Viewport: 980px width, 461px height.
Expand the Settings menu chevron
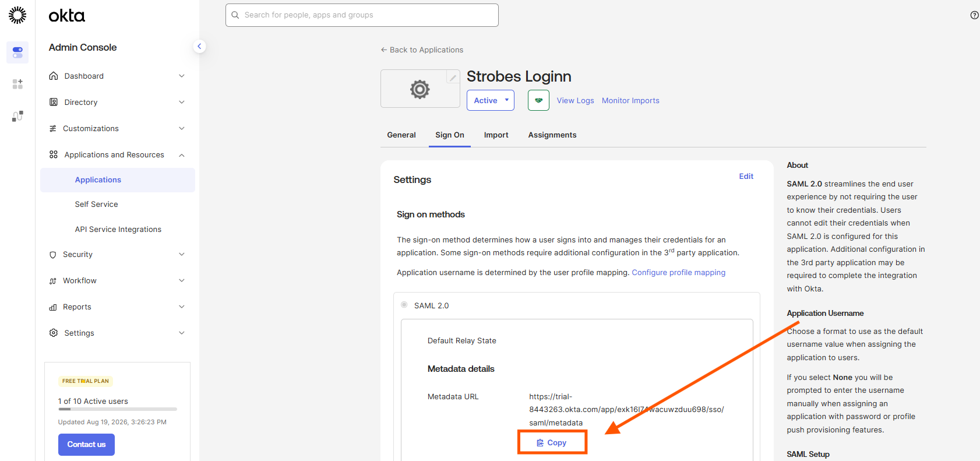[x=182, y=333]
